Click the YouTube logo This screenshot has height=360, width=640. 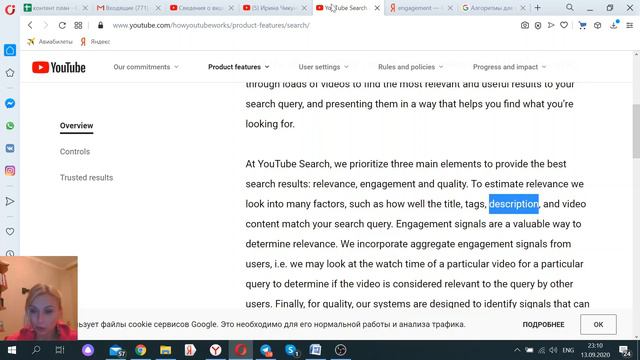(x=59, y=67)
